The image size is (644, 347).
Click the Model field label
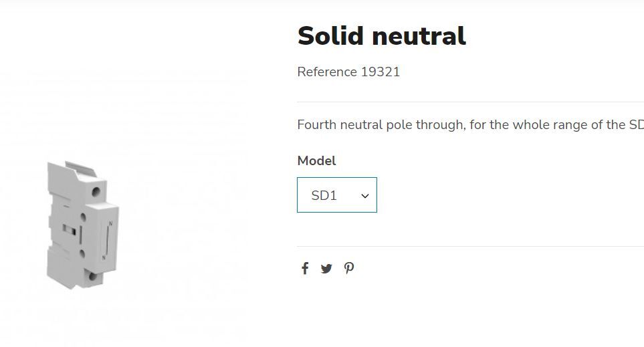(x=317, y=160)
